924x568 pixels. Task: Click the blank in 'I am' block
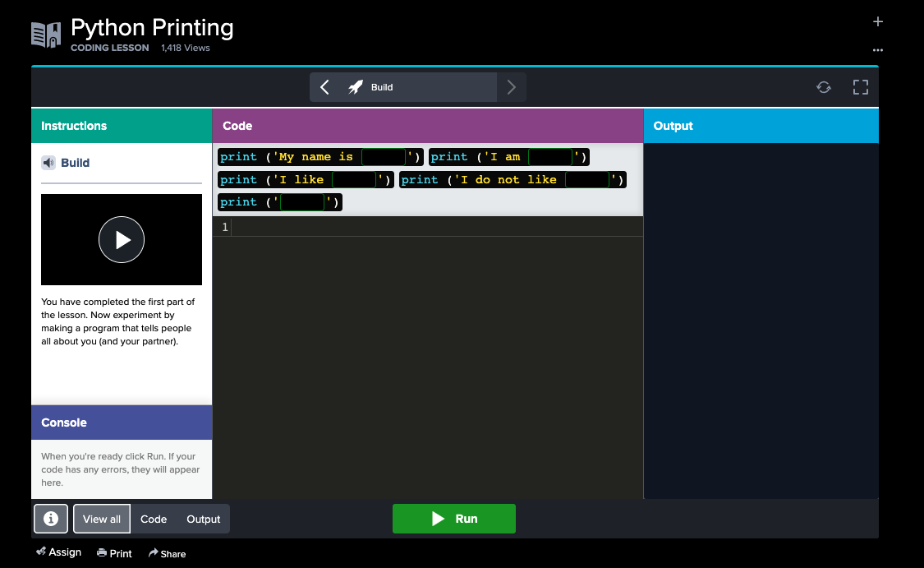click(x=550, y=157)
